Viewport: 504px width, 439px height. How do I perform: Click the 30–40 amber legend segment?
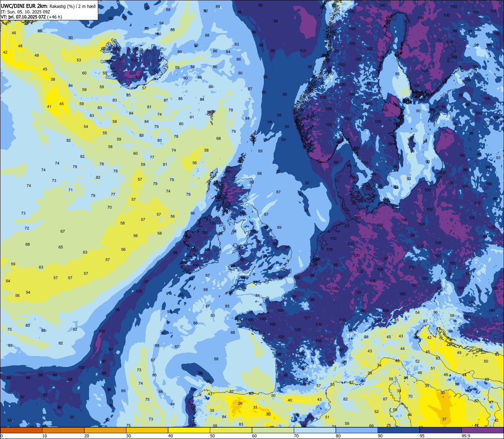point(147,430)
